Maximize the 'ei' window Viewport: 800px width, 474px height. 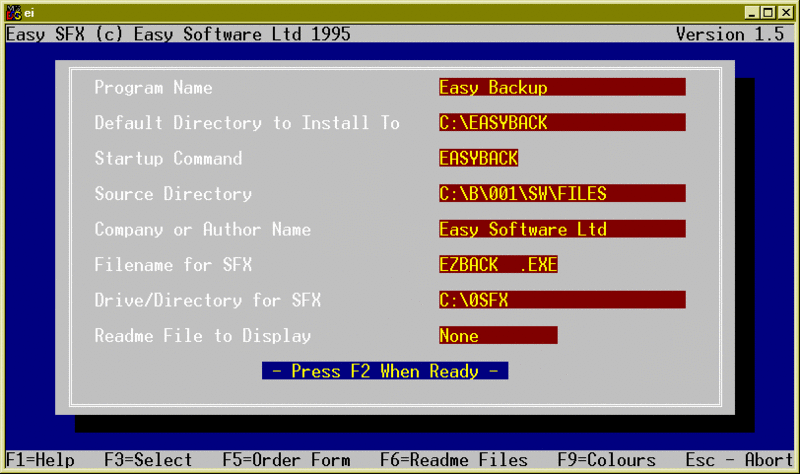tap(768, 13)
